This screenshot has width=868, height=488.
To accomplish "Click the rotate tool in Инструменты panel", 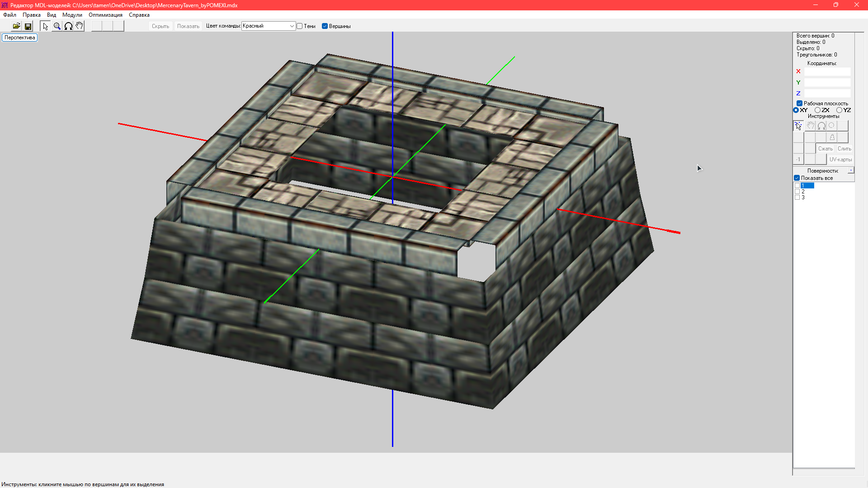I will click(821, 126).
